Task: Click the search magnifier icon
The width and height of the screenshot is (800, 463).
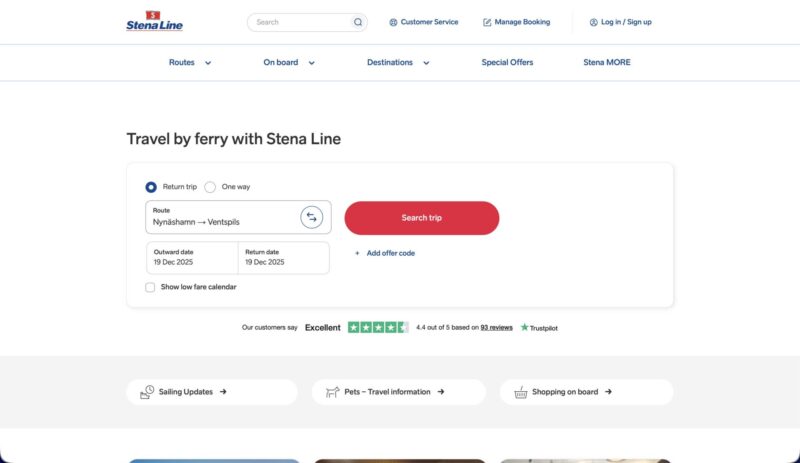Action: coord(358,22)
